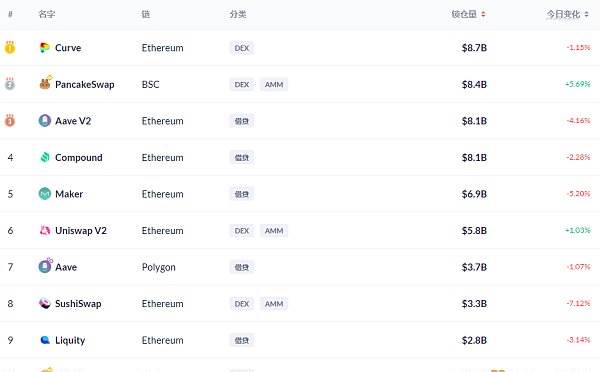Click the Uniswap V2 unicorn logo
Screen dimensions: 600x372
pos(45,230)
